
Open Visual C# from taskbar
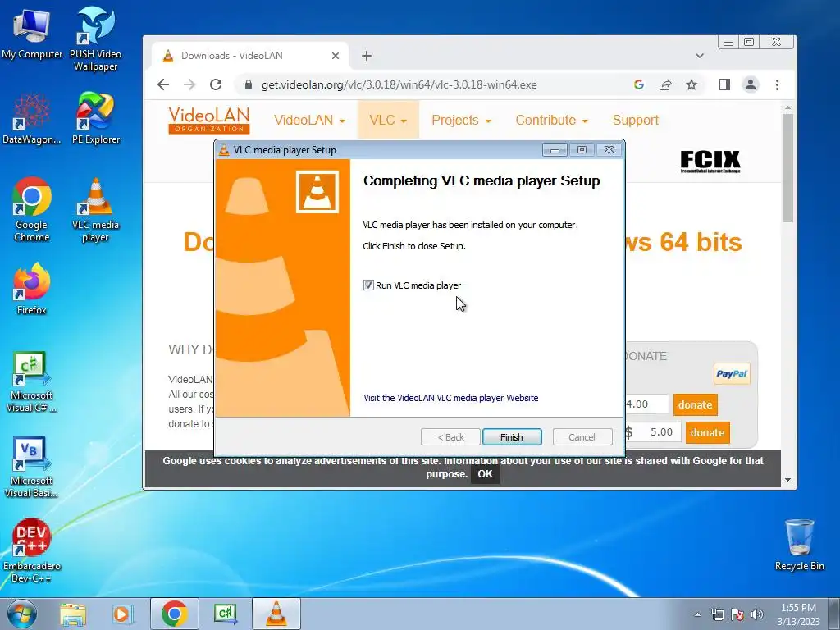pyautogui.click(x=225, y=614)
